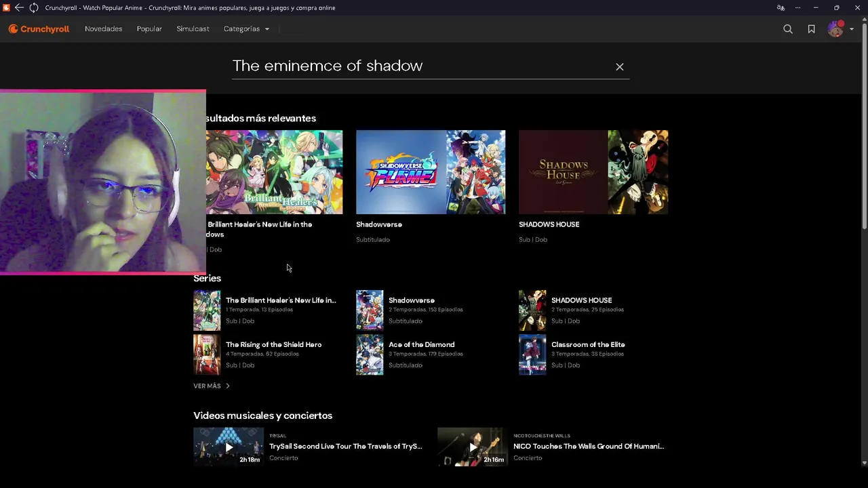
Task: Open The Rising of the Shield Hero
Action: (x=273, y=344)
